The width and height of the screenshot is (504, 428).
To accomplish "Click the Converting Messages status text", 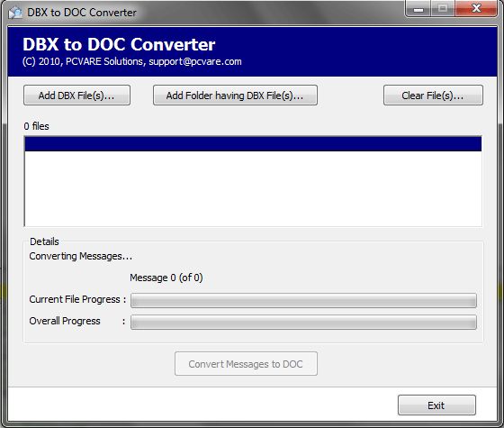I will click(81, 256).
